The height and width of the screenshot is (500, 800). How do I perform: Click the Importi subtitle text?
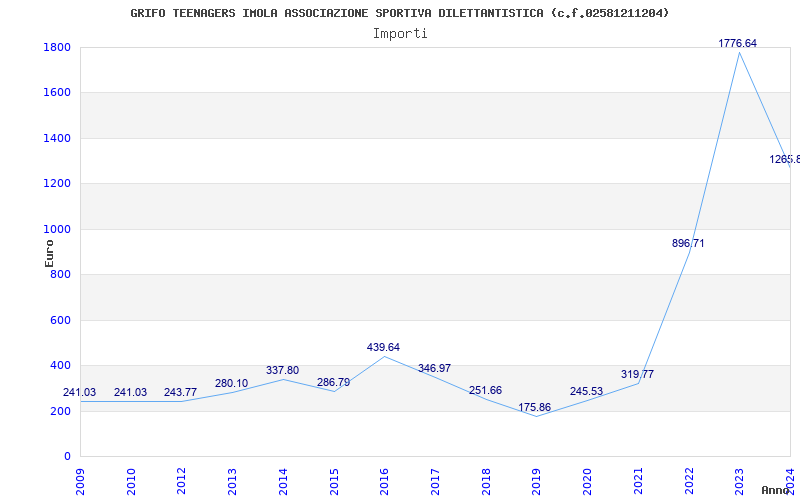pyautogui.click(x=400, y=33)
